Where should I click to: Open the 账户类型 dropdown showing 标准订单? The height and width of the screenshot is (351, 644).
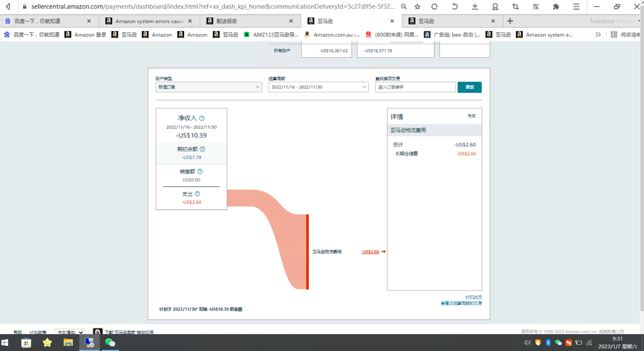click(x=209, y=87)
